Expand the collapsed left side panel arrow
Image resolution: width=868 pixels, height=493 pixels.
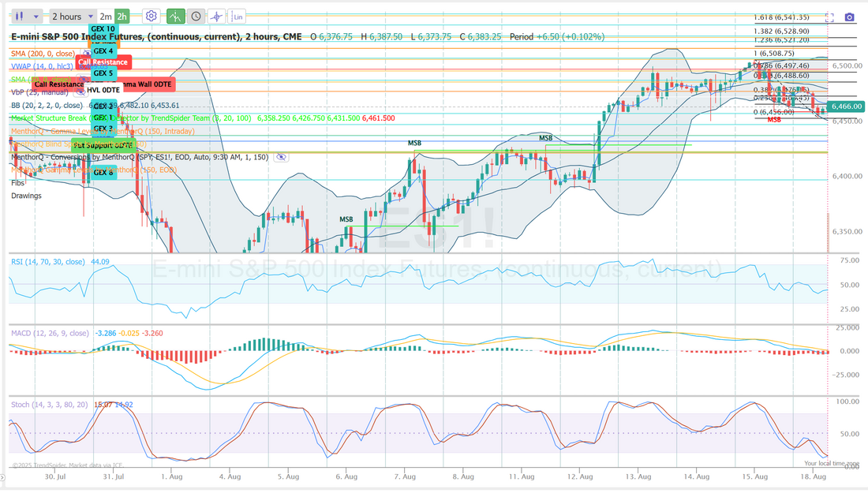point(2,477)
